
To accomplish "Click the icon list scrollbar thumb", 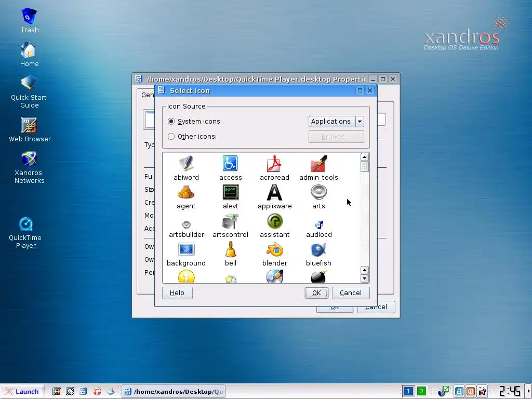I will point(364,167).
